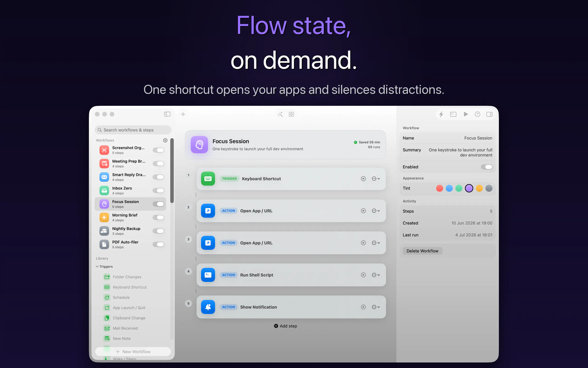588x368 pixels.
Task: Edit the Name field value Focus Session
Action: 478,138
